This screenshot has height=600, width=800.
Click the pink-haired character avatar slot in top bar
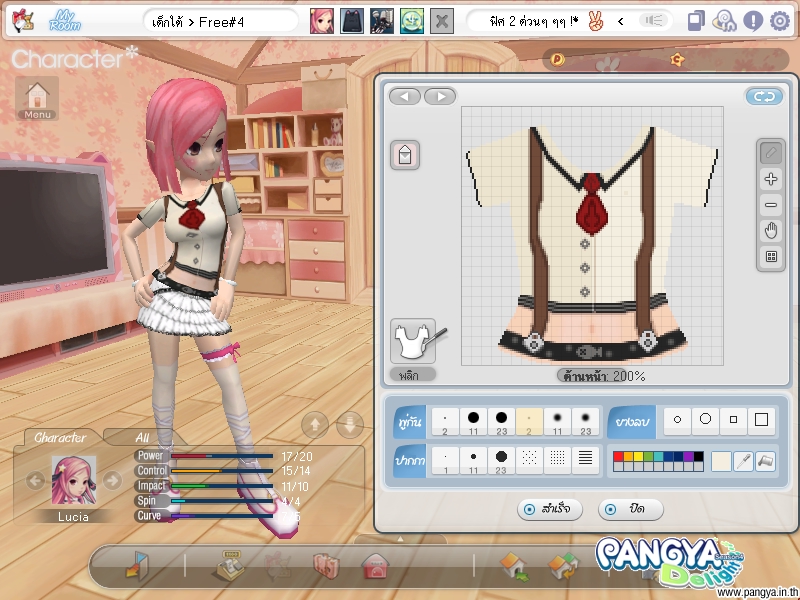(x=322, y=21)
